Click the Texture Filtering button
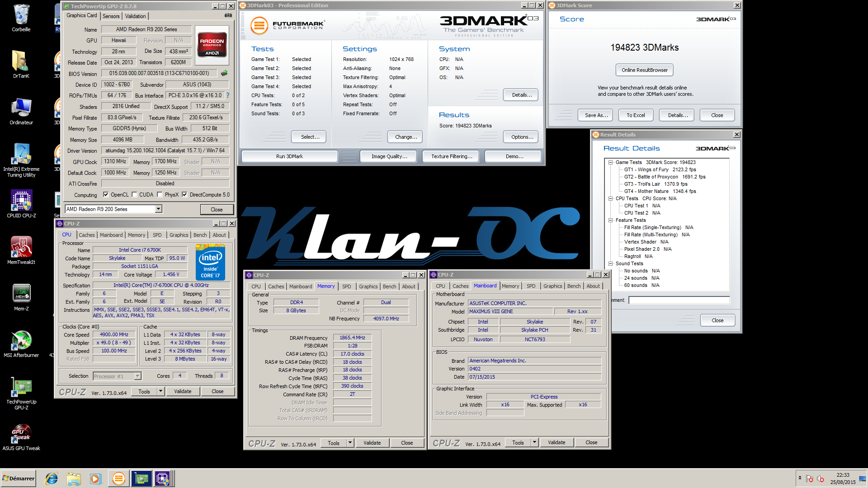 coord(452,156)
